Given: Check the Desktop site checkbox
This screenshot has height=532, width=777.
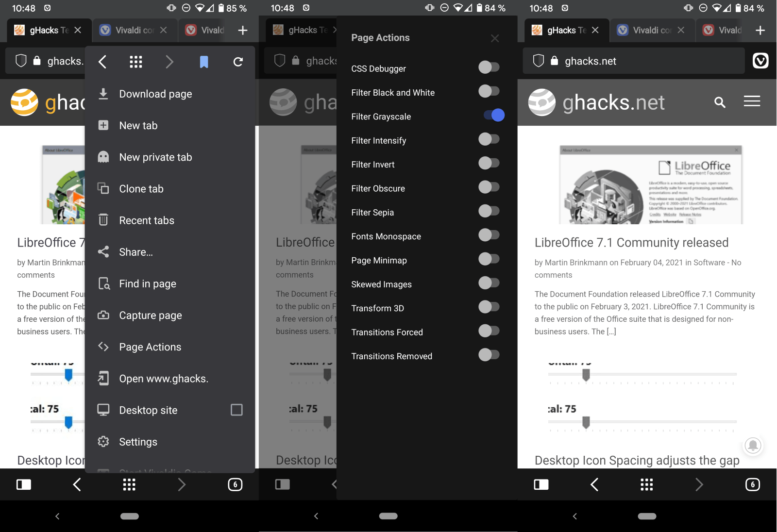Looking at the screenshot, I should tap(236, 410).
